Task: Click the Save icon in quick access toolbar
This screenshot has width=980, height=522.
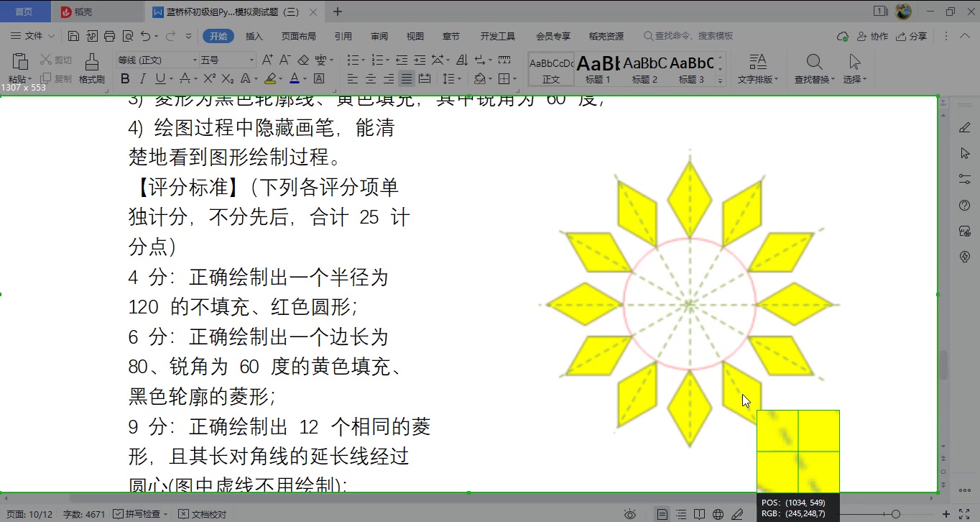Action: (73, 36)
